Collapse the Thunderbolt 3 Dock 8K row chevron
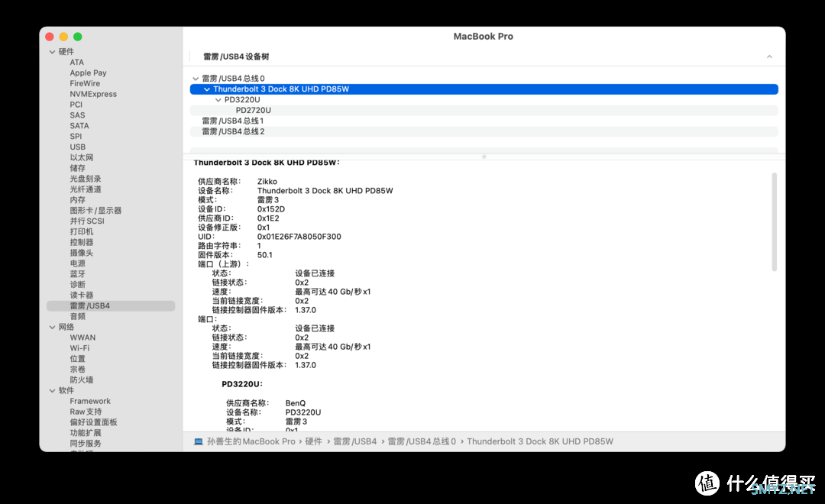 coord(207,89)
